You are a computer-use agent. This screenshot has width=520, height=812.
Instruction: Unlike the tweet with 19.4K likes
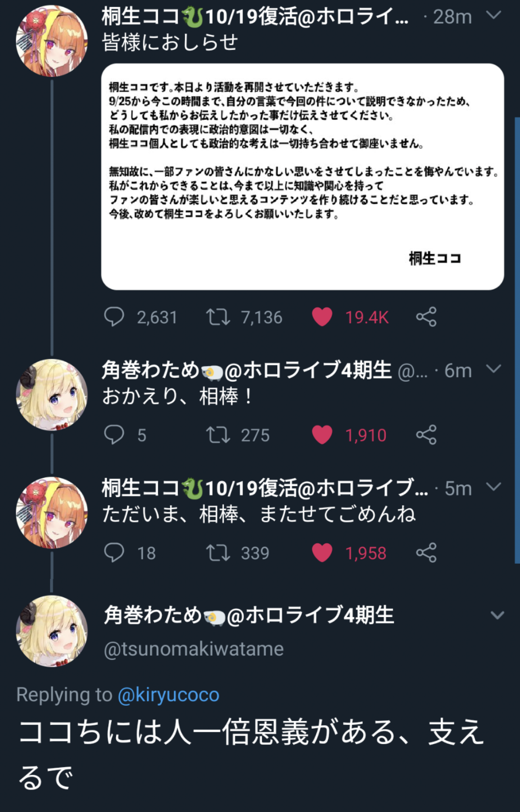point(322,317)
